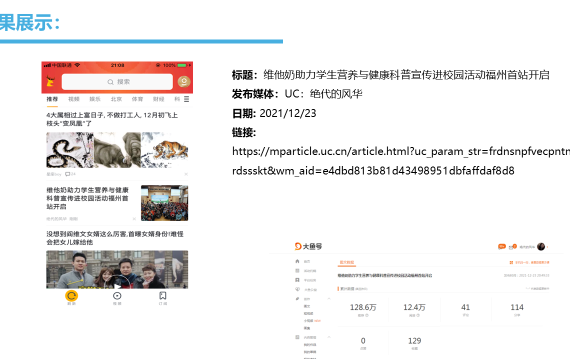Tap the tiger painting thumbnail
Screen dimensions: 570x360
[x=165, y=150]
